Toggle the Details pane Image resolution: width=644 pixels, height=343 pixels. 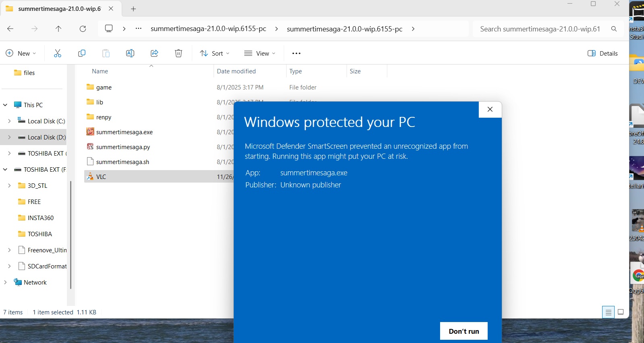coord(602,53)
